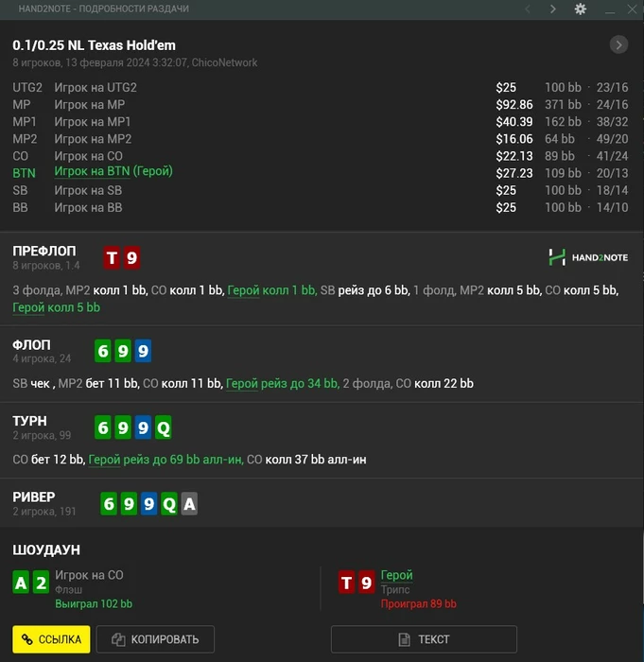This screenshot has height=662, width=644.
Task: Click the КОПИРОВАТЬ button
Action: [155, 639]
